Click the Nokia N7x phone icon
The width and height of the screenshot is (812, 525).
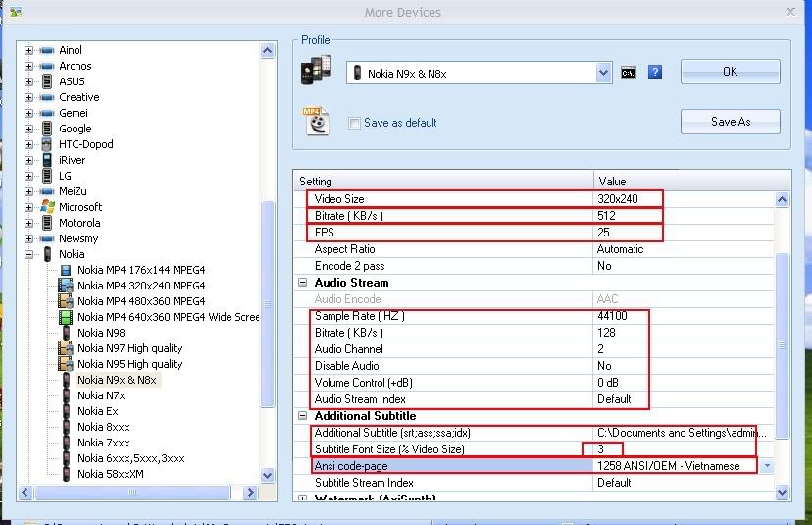point(67,395)
